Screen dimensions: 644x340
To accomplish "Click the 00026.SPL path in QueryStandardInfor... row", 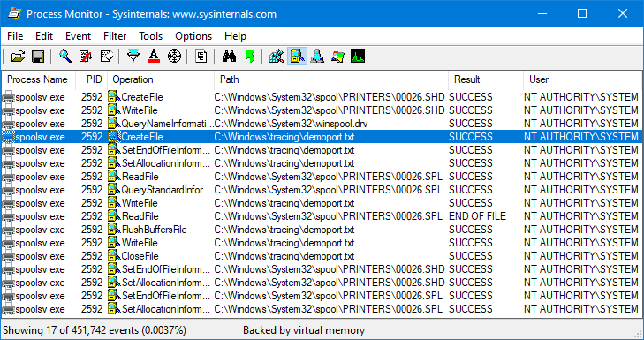I will (329, 190).
